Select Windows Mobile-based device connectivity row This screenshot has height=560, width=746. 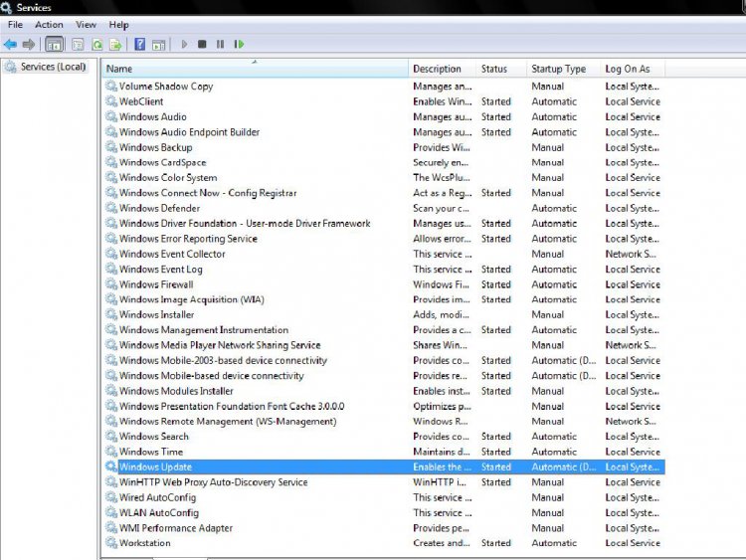[x=384, y=375]
